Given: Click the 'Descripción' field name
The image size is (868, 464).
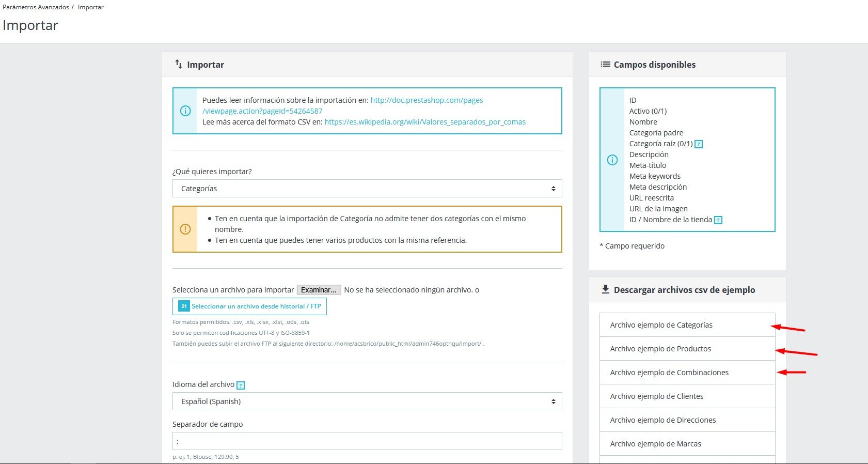Looking at the screenshot, I should 649,154.
